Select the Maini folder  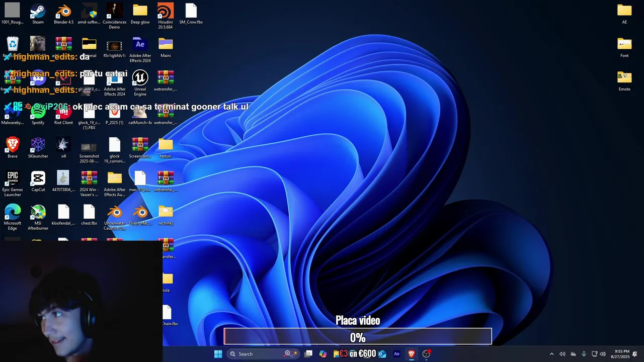coord(166,48)
